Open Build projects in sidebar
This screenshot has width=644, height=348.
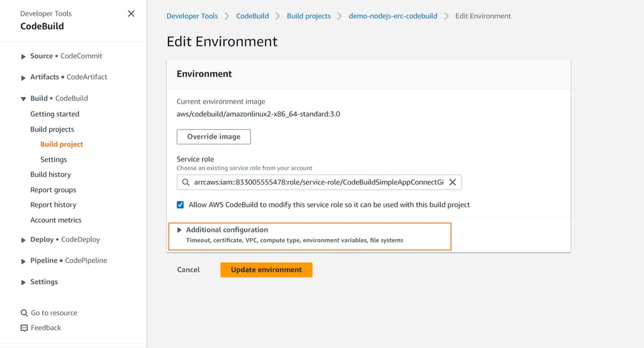click(x=52, y=129)
